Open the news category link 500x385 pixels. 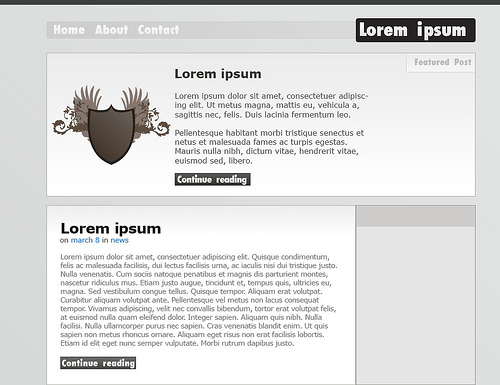[x=119, y=240]
